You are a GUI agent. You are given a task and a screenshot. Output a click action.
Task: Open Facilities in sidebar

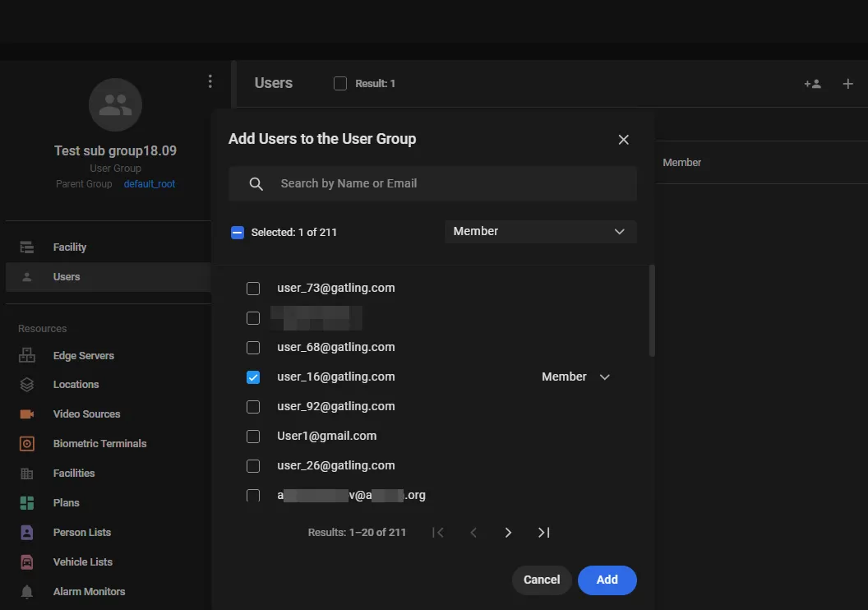[x=108, y=474]
